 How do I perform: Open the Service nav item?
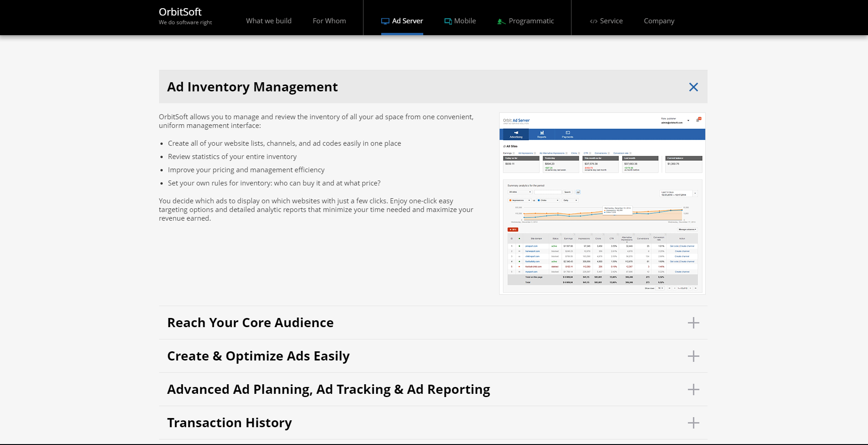(606, 21)
